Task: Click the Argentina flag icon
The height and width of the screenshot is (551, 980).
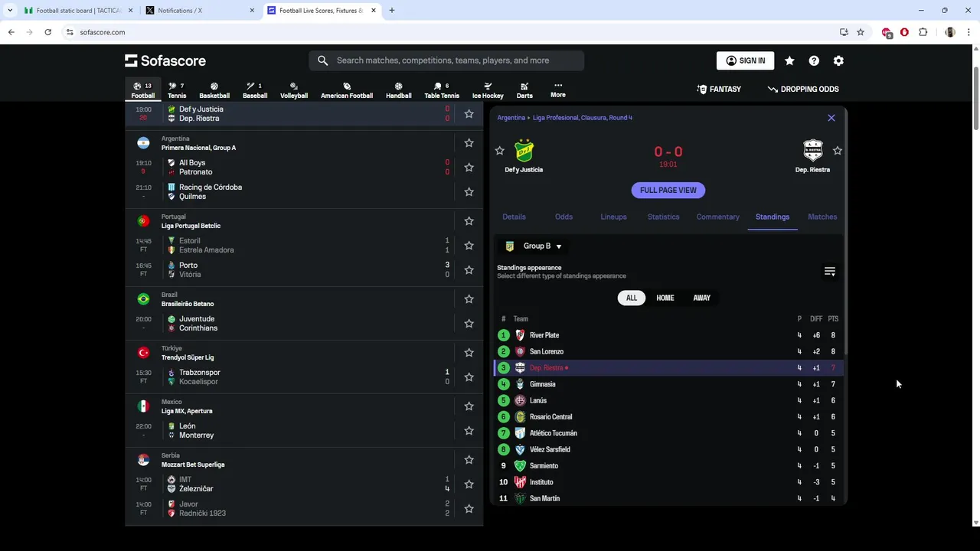Action: pyautogui.click(x=143, y=143)
